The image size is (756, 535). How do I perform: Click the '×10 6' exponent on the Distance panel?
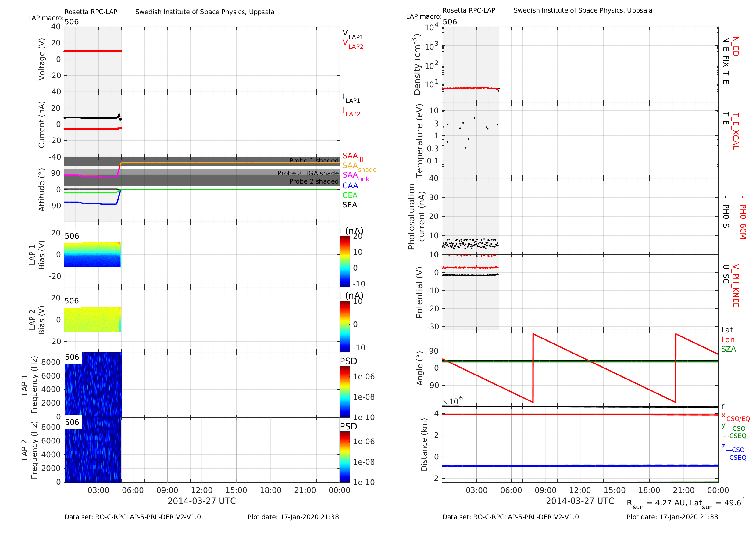pyautogui.click(x=453, y=400)
